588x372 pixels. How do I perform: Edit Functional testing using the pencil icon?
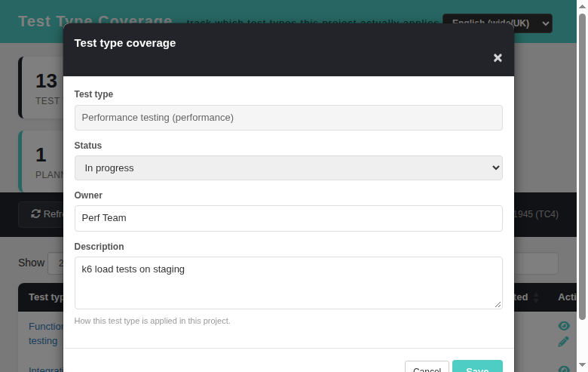coord(563,342)
